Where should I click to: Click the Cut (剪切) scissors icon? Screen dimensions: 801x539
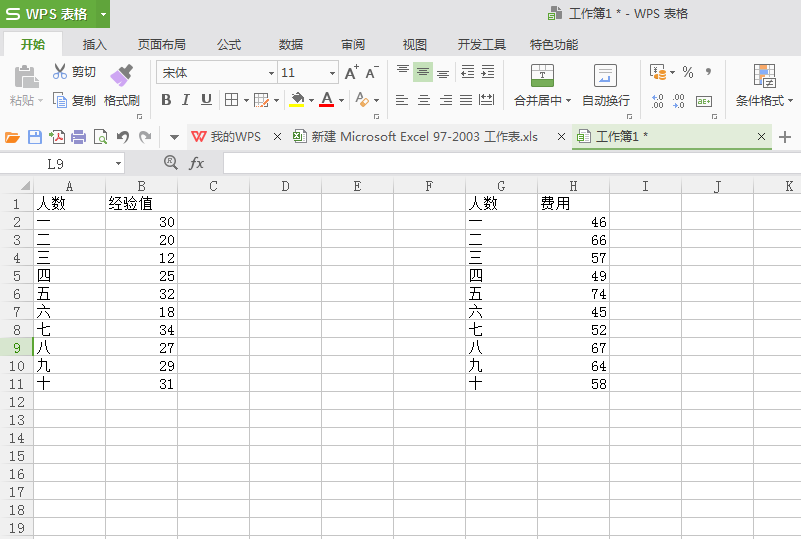[x=60, y=72]
